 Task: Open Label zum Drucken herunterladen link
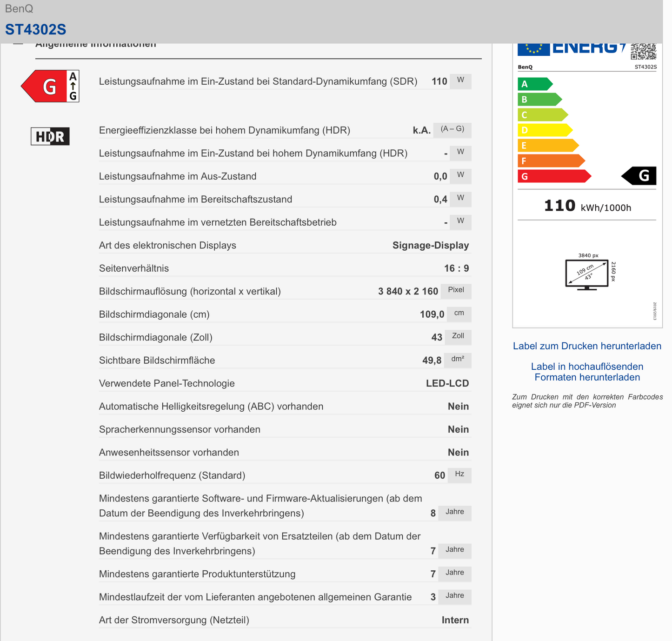pyautogui.click(x=587, y=346)
